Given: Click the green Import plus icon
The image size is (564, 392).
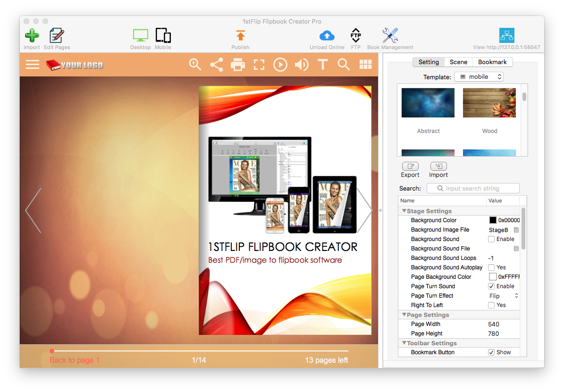Looking at the screenshot, I should tap(32, 35).
